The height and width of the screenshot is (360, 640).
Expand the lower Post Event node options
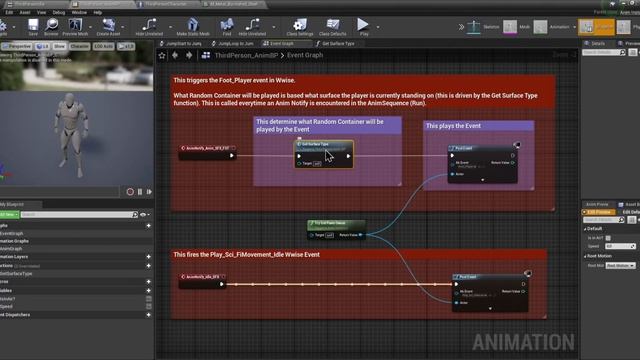(490, 309)
